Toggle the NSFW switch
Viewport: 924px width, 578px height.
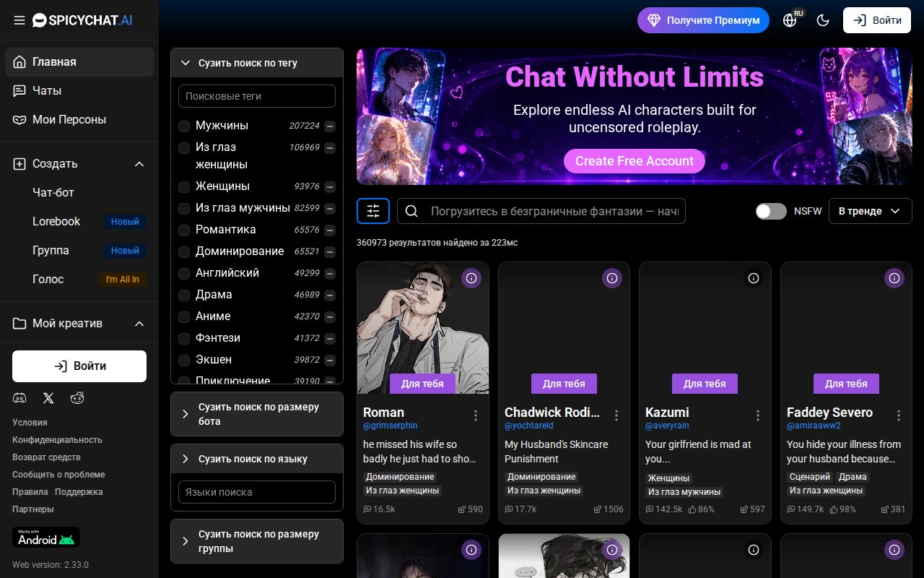tap(771, 211)
